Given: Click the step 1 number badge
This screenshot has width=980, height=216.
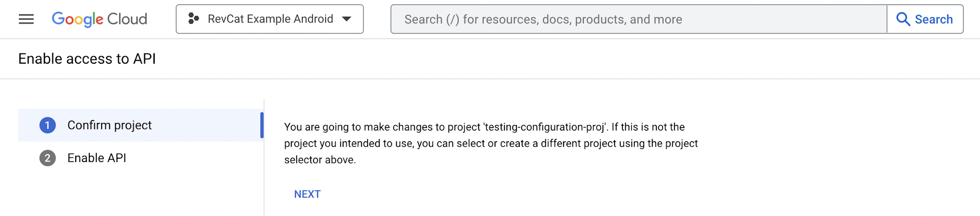Looking at the screenshot, I should click(x=48, y=125).
